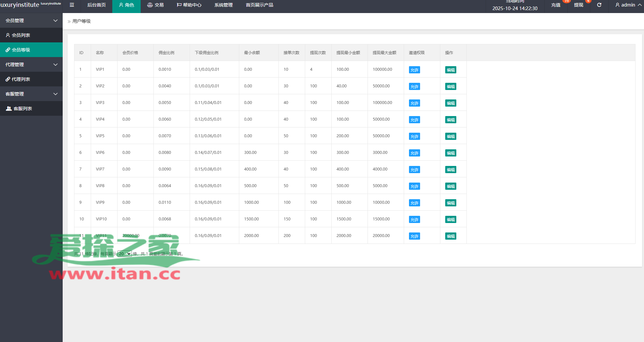This screenshot has height=342, width=644.
Task: Toggle 允许 invite permission for VIP11
Action: [x=414, y=236]
